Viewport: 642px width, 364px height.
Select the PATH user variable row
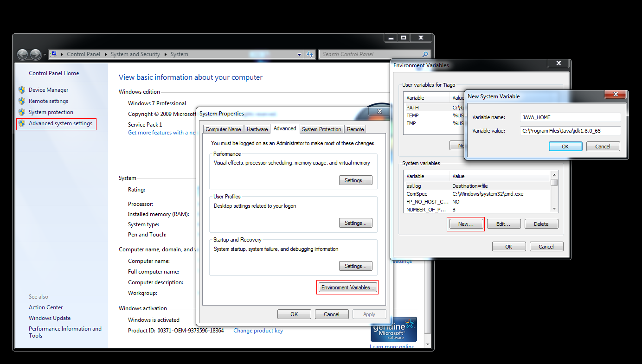coord(434,108)
